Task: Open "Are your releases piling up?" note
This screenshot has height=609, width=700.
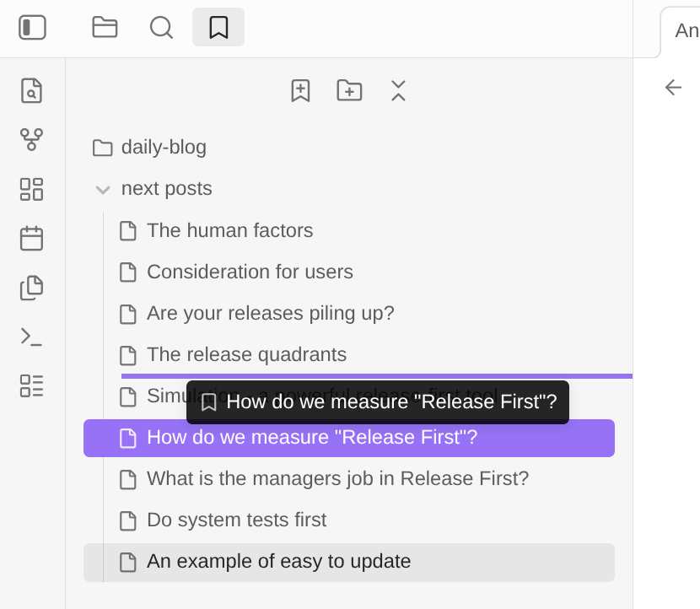Action: point(270,314)
